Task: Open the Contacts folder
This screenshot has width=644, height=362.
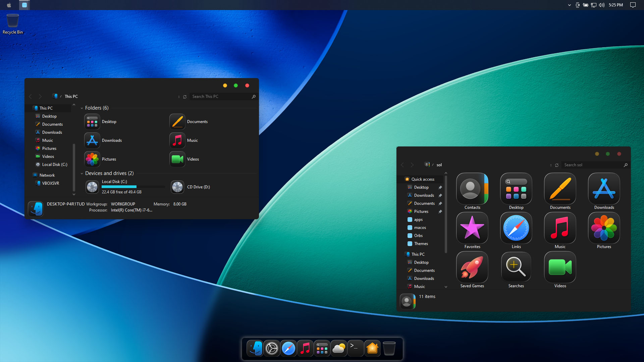Action: [472, 189]
